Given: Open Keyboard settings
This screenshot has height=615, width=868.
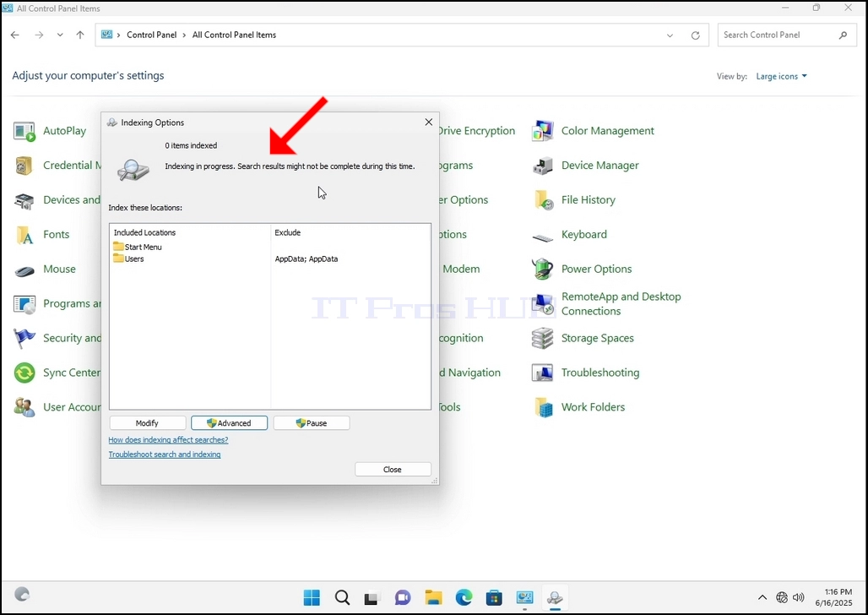Looking at the screenshot, I should (x=570, y=234).
